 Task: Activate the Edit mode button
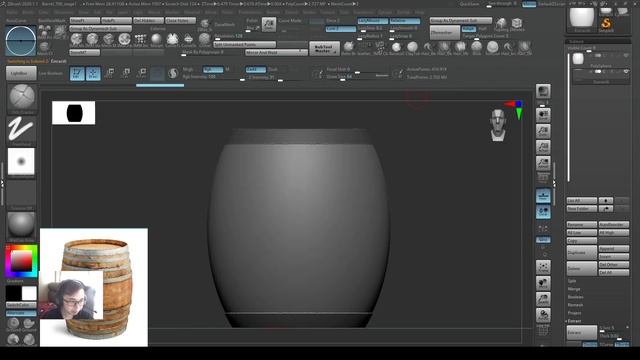(x=77, y=73)
